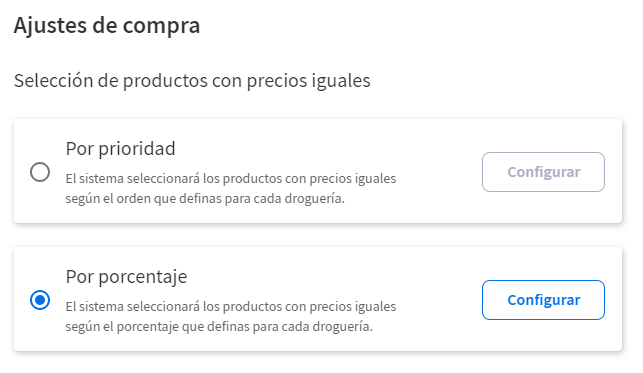Select the Por prioridad radio button
The width and height of the screenshot is (643, 373).
coord(40,172)
